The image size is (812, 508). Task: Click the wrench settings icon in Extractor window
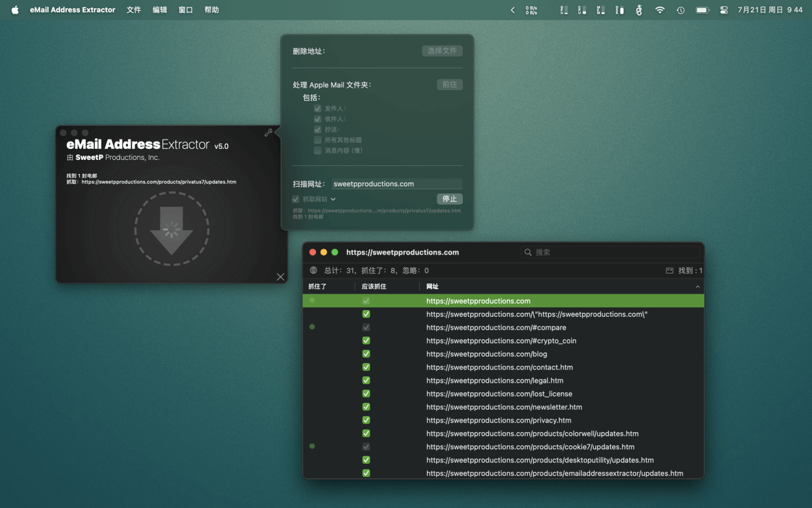(269, 133)
